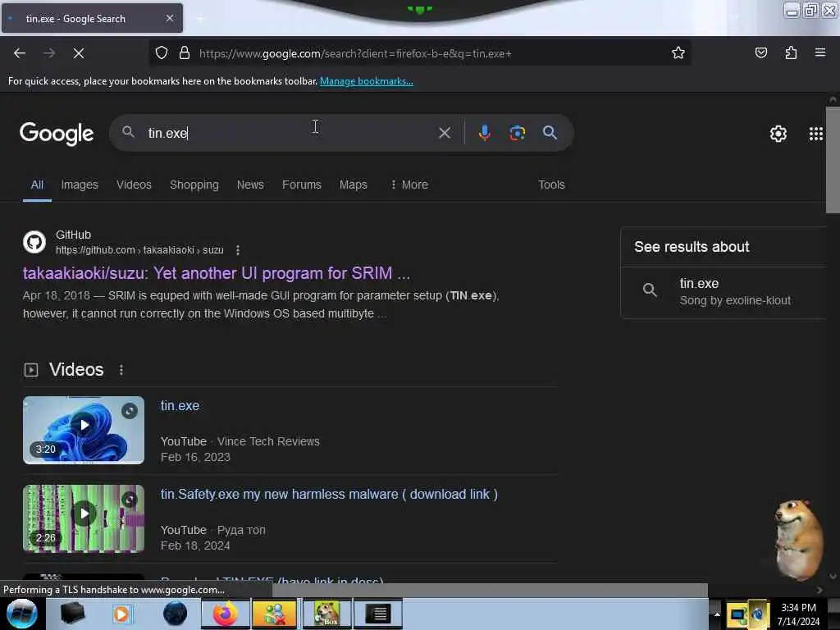Image resolution: width=840 pixels, height=630 pixels.
Task: Open the media player taskbar icon
Action: 121,614
